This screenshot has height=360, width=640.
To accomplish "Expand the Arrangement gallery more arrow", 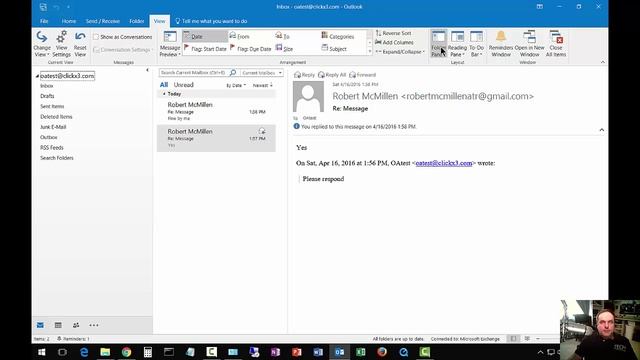I will (370, 51).
